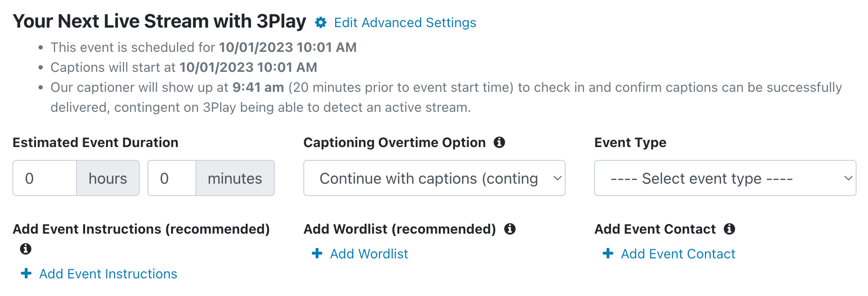Click the Captioning Overtime Option info icon
The width and height of the screenshot is (868, 296).
(499, 142)
